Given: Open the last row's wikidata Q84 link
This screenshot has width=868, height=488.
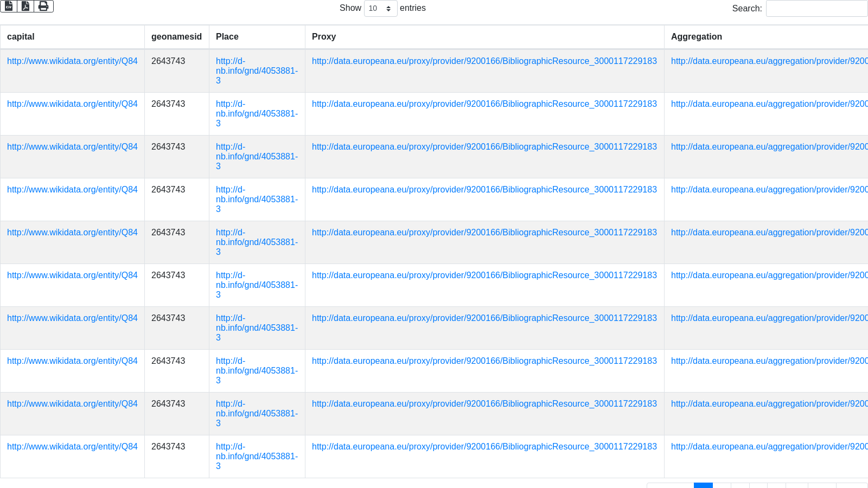Looking at the screenshot, I should (x=72, y=446).
